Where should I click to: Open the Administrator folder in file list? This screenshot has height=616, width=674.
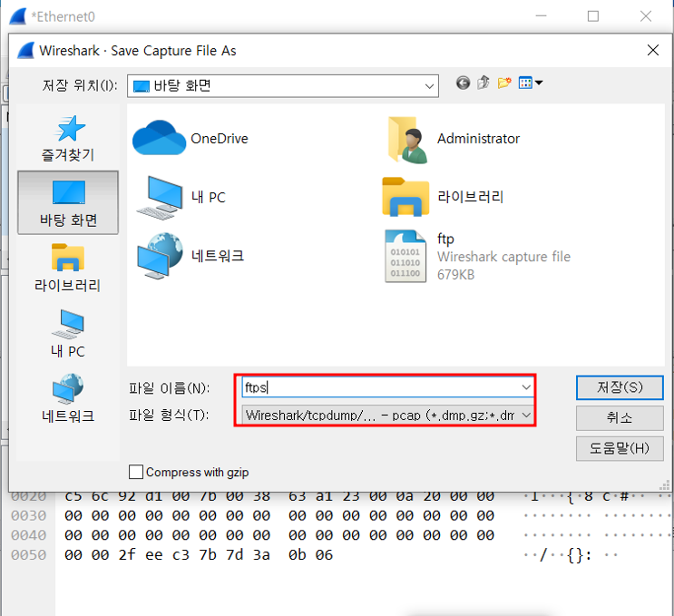[x=452, y=140]
